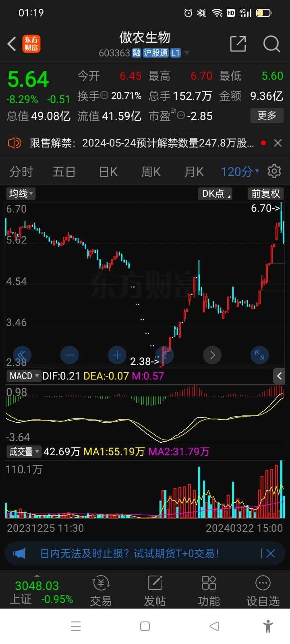Switch to the 周K chart tab
Image resolution: width=290 pixels, height=644 pixels.
pyautogui.click(x=151, y=172)
